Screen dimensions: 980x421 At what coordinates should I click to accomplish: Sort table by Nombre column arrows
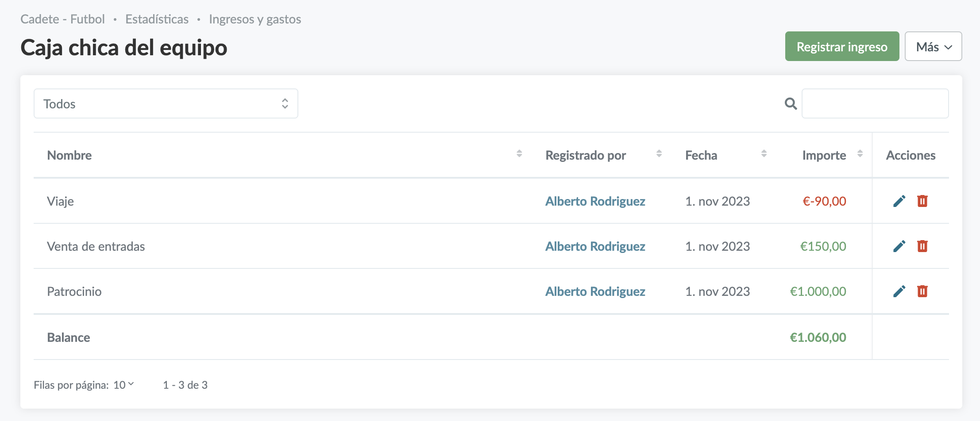519,154
